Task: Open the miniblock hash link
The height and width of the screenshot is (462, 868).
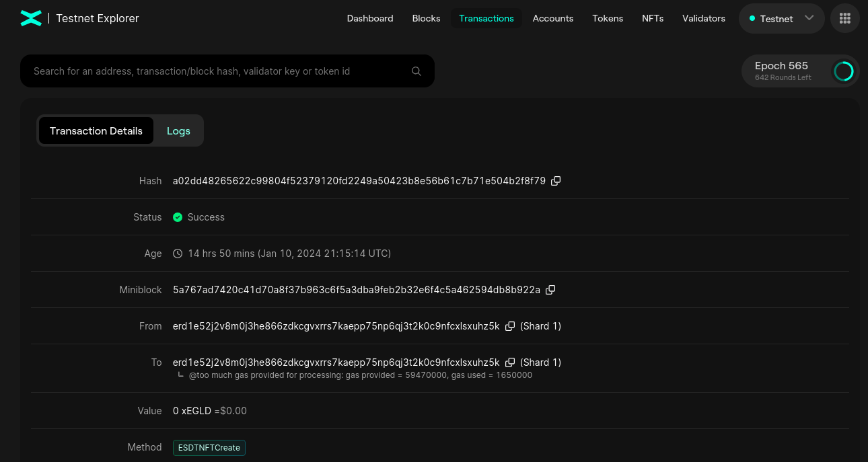Action: click(x=356, y=290)
